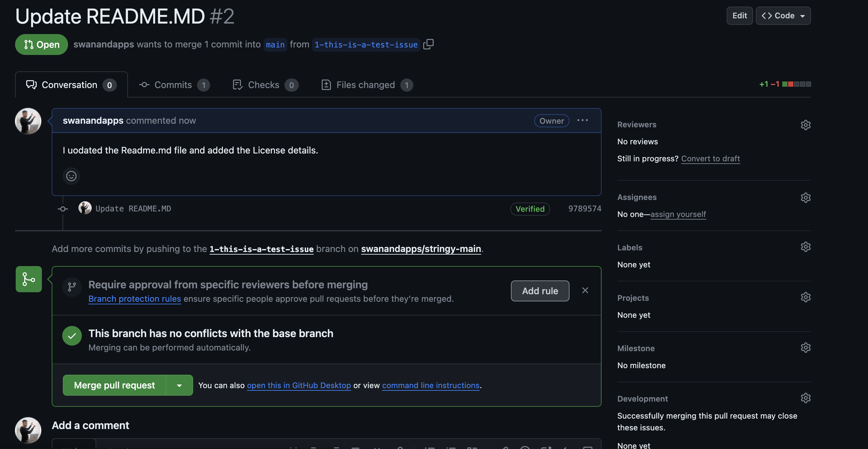Click the 'commented now' timestamp
This screenshot has width=868, height=449.
tap(161, 120)
